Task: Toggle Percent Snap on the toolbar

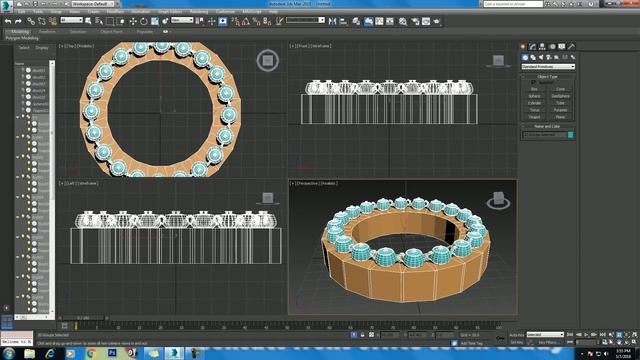Action: [x=256, y=21]
